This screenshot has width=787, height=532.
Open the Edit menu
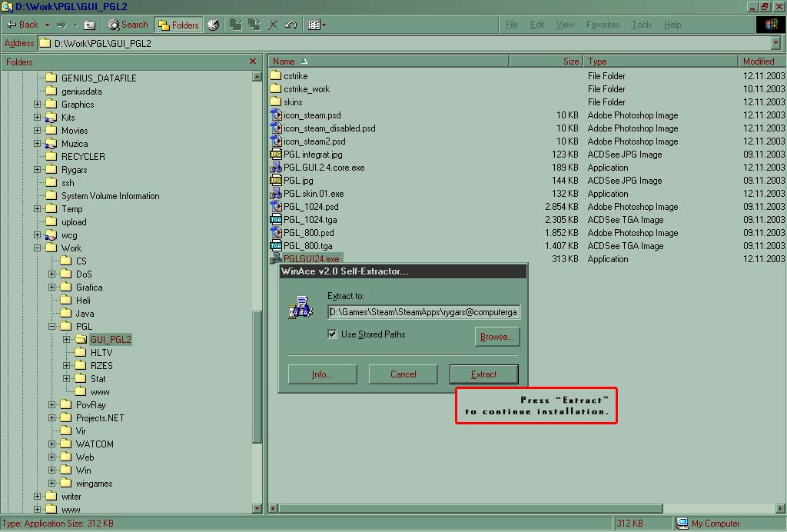point(537,25)
